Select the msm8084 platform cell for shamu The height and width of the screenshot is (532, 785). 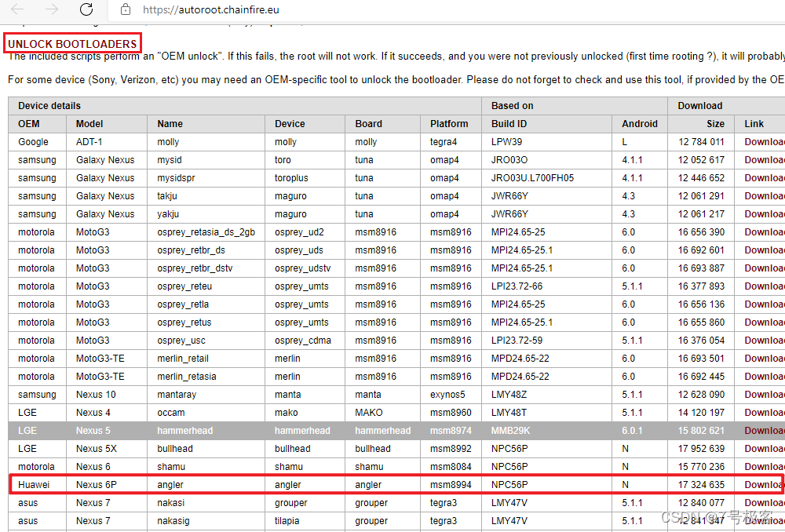tap(451, 466)
